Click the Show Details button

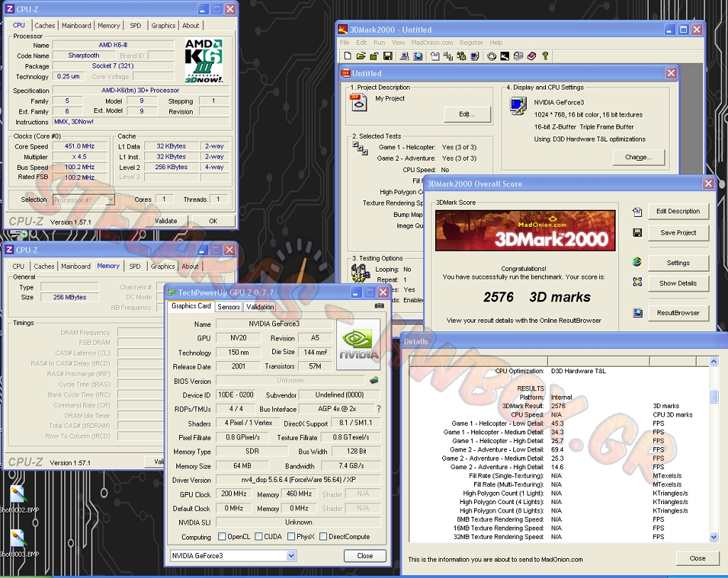click(678, 283)
